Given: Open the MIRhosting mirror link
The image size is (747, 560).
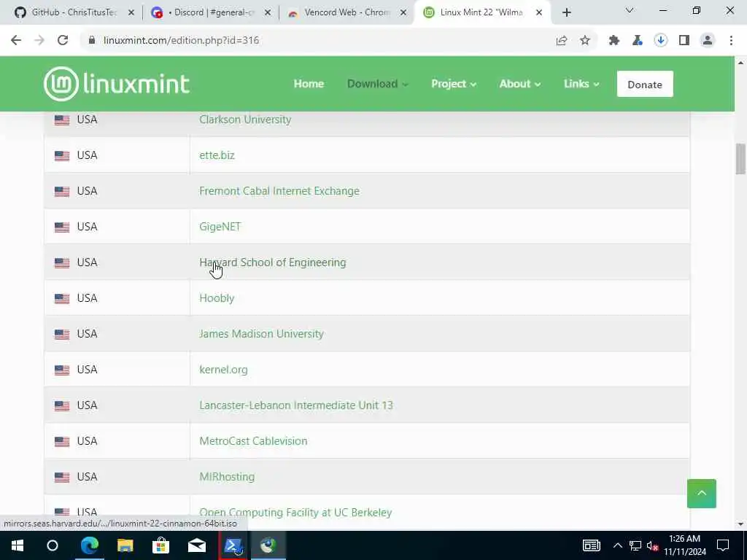Looking at the screenshot, I should point(227,477).
